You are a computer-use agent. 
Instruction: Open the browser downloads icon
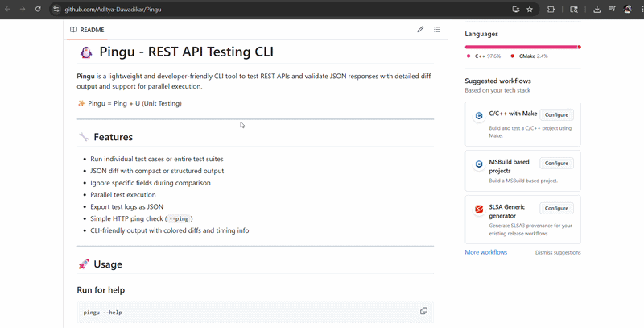click(597, 10)
